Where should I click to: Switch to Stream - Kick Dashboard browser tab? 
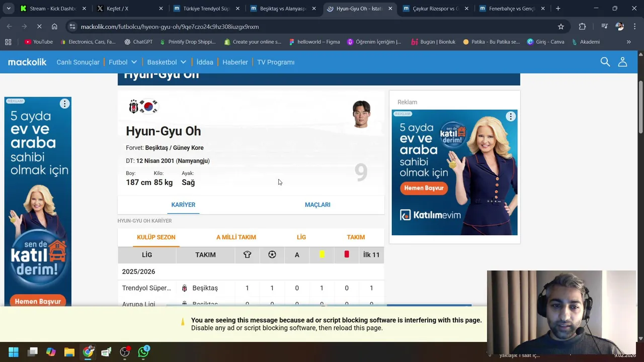[x=52, y=9]
